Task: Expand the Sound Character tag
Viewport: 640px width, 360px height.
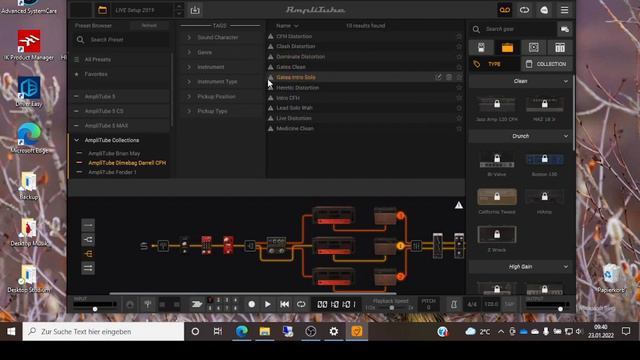Action: (189, 37)
